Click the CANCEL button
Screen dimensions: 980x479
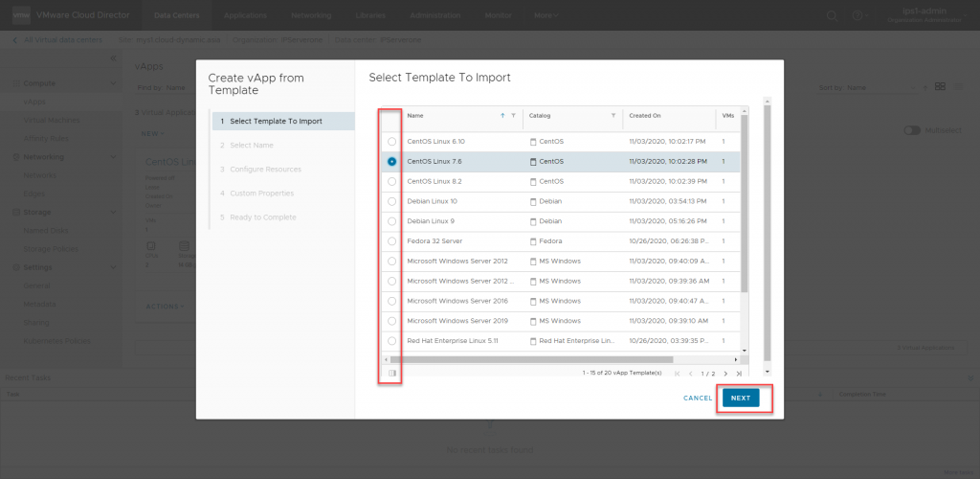(x=697, y=398)
